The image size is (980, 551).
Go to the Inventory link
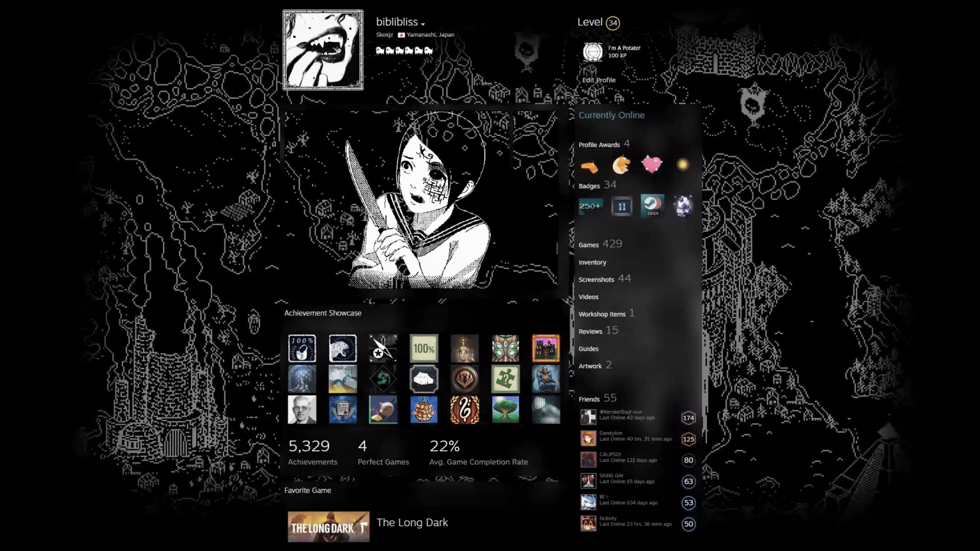tap(592, 262)
